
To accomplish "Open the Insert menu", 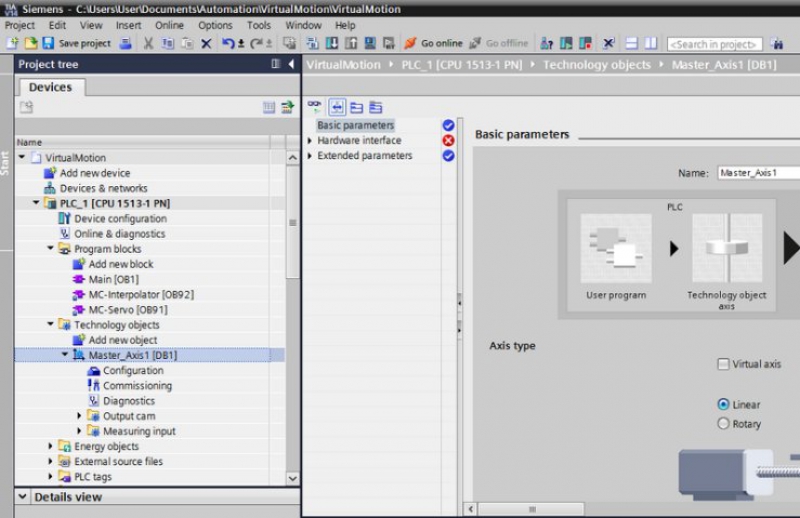I will 128,25.
